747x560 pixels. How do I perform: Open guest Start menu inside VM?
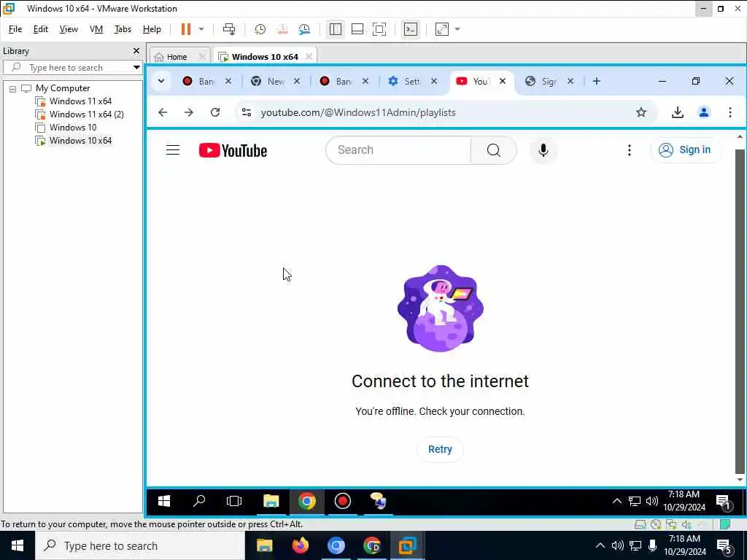pos(164,501)
